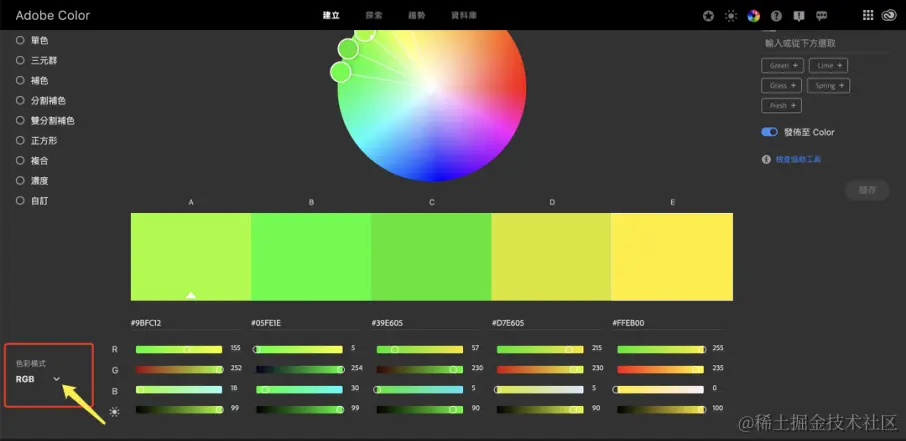Click the B slider for color A
906x441 pixels.
point(179,390)
